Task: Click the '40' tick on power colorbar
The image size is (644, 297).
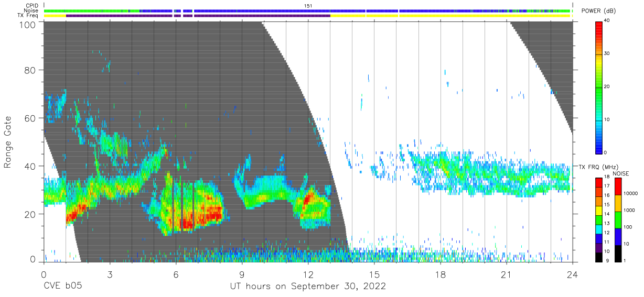Action: click(607, 20)
